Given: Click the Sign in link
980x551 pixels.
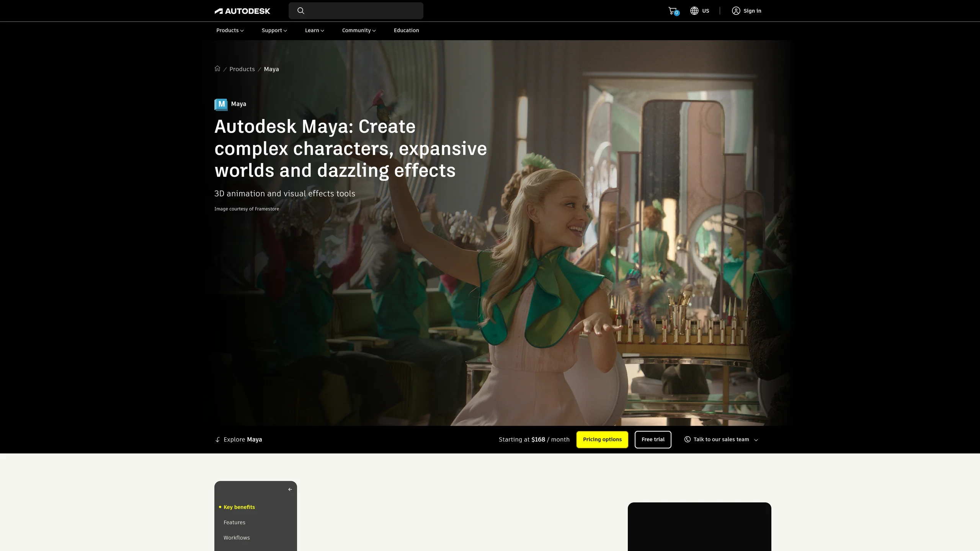Looking at the screenshot, I should [752, 11].
